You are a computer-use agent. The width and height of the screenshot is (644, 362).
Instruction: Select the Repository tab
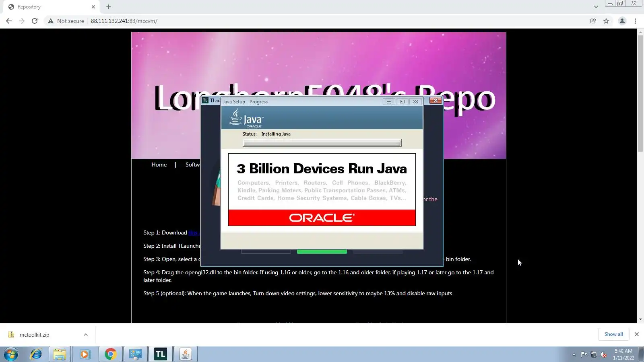coord(51,7)
